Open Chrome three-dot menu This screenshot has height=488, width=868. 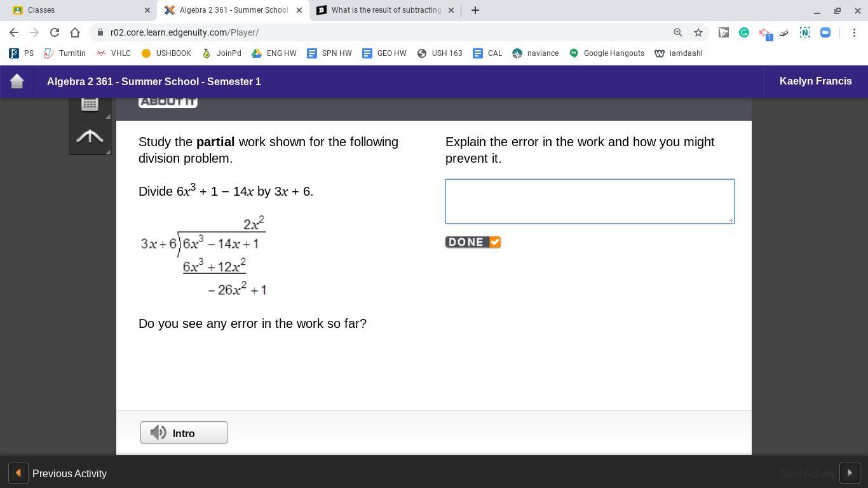point(854,32)
